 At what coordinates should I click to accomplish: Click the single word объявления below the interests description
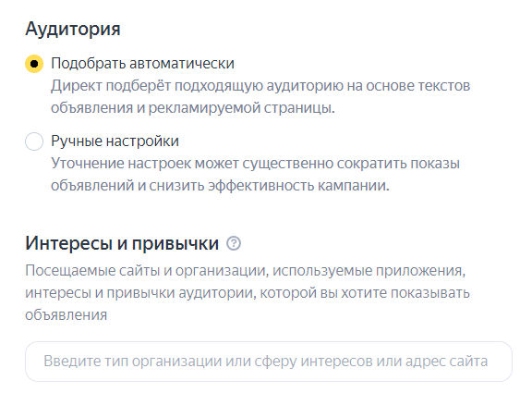pos(66,315)
